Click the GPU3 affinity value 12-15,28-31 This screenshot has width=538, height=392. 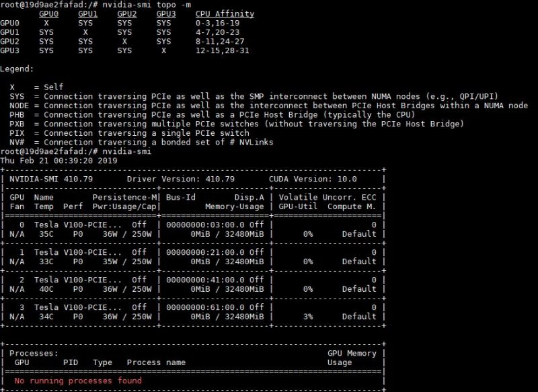pyautogui.click(x=223, y=50)
